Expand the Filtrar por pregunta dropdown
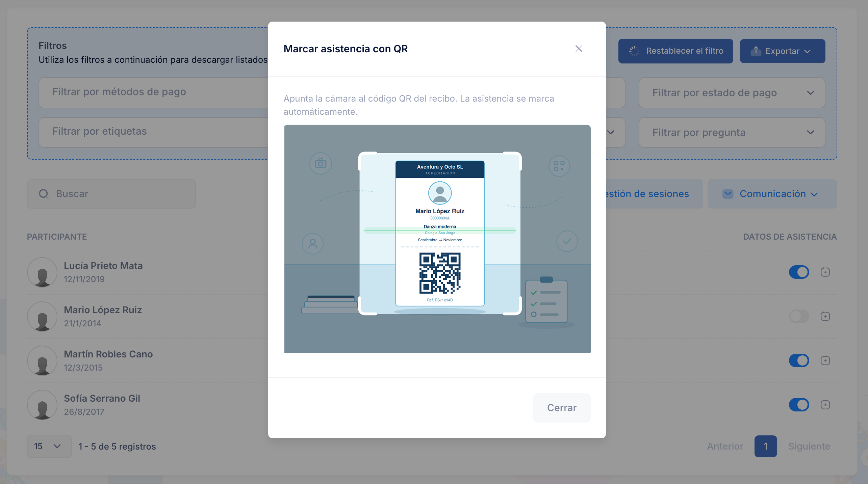 pyautogui.click(x=732, y=132)
